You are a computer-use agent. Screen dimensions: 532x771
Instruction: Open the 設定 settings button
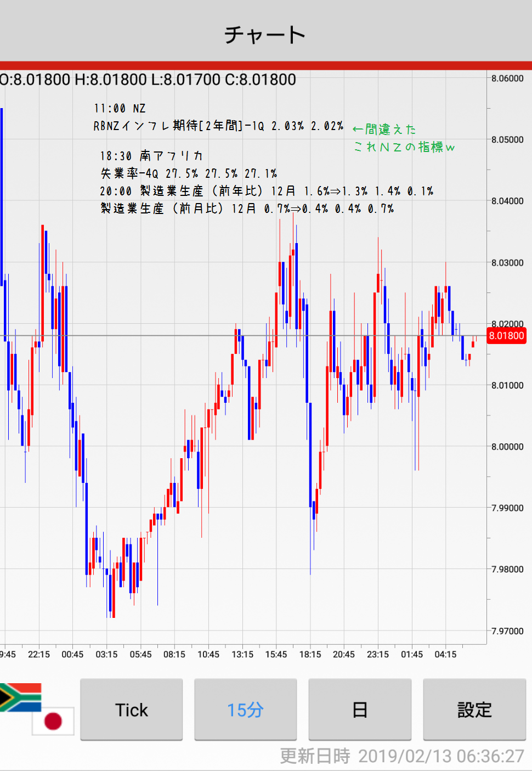(474, 710)
